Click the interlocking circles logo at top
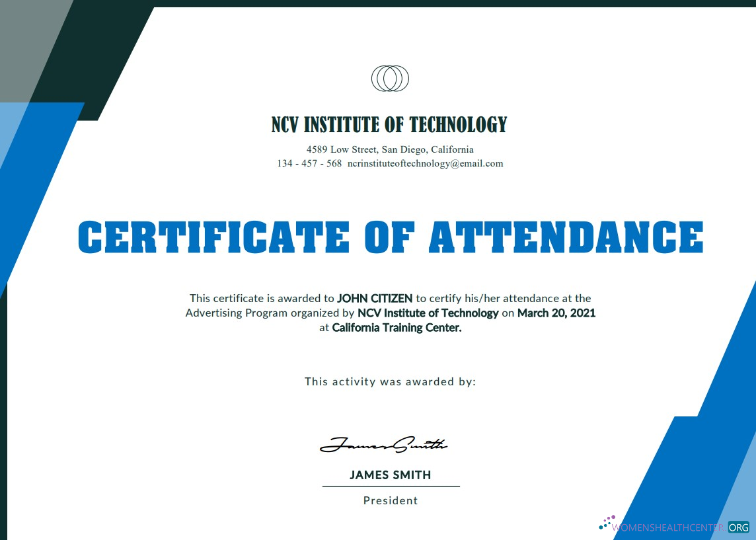The height and width of the screenshot is (540, 756). tap(391, 77)
